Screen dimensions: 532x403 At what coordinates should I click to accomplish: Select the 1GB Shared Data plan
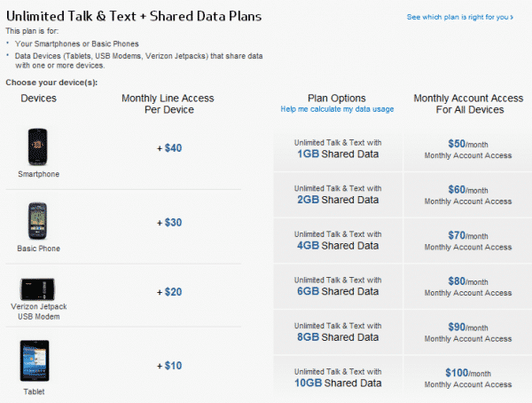click(338, 148)
